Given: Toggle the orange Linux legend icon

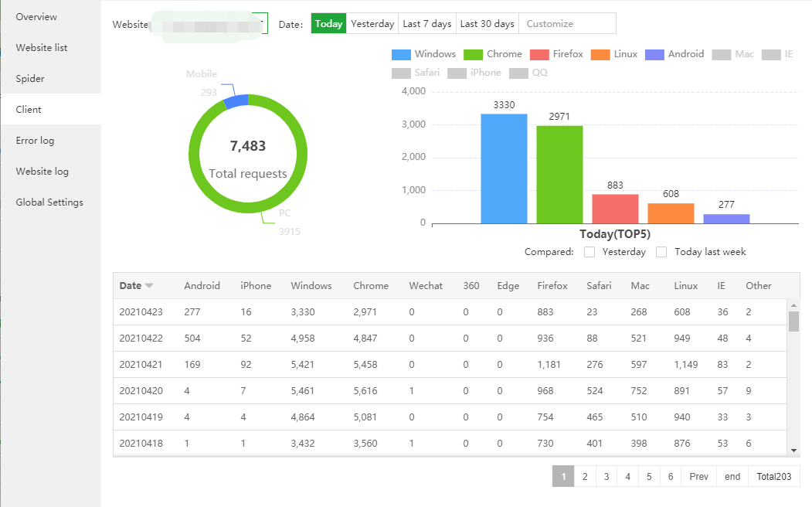Looking at the screenshot, I should 600,55.
